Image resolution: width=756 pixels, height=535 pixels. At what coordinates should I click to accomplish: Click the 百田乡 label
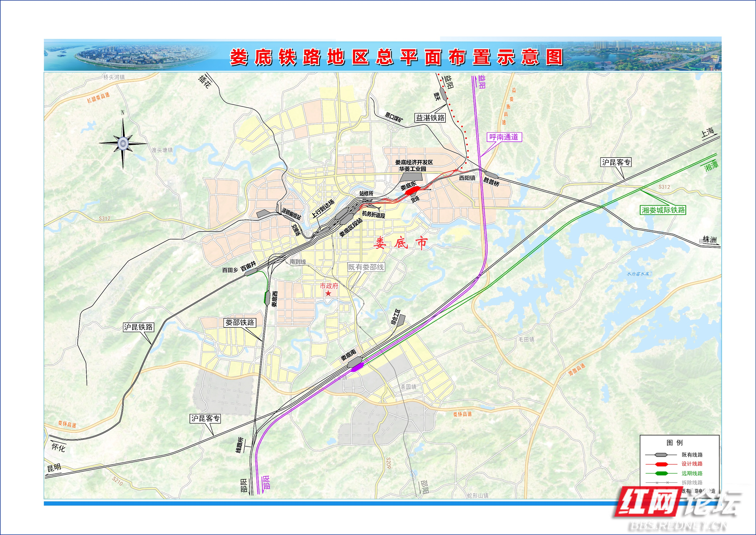click(230, 270)
